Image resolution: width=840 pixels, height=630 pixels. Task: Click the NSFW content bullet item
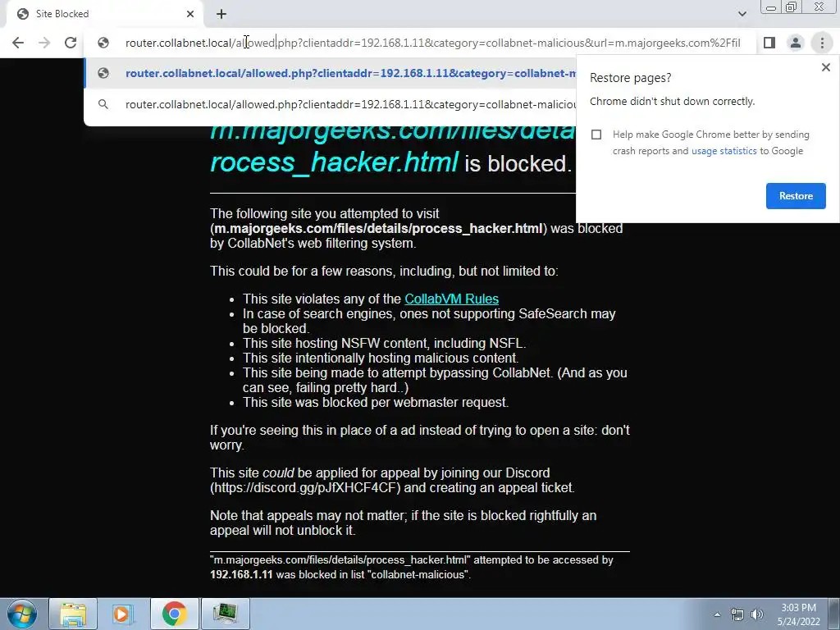click(x=384, y=344)
